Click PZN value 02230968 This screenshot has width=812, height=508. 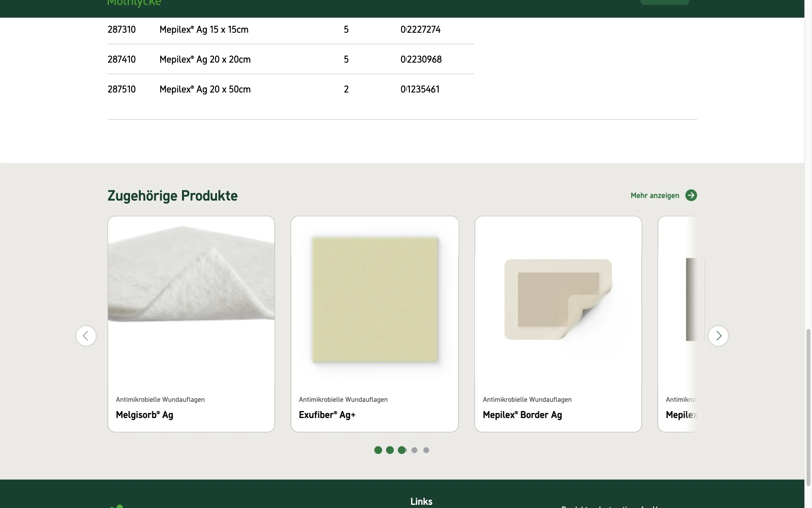pyautogui.click(x=421, y=59)
